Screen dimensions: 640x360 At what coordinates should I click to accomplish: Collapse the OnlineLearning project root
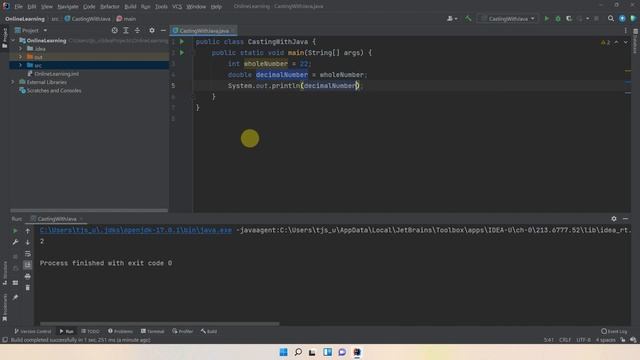[x=13, y=41]
